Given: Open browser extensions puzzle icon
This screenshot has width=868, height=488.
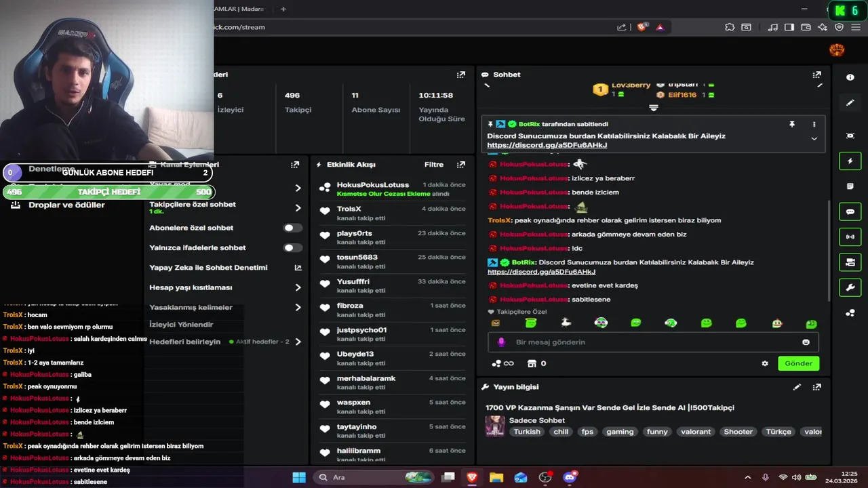Looking at the screenshot, I should click(x=730, y=27).
